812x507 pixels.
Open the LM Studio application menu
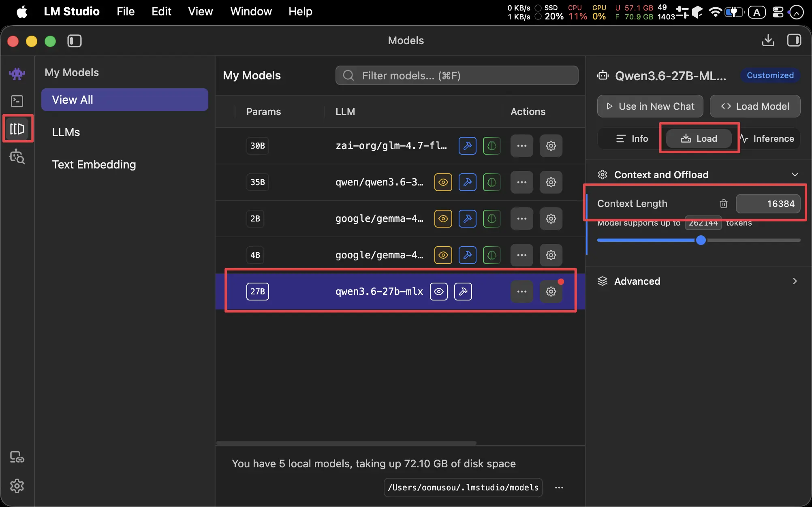[x=72, y=11]
